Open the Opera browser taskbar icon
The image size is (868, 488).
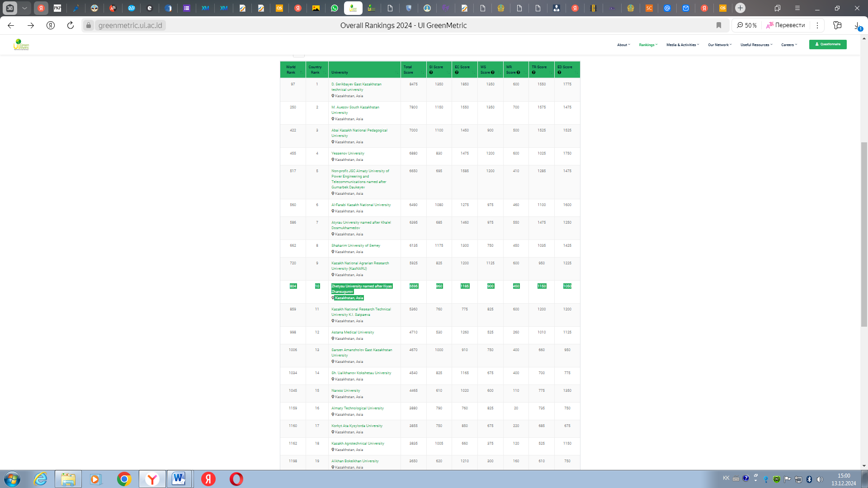236,479
